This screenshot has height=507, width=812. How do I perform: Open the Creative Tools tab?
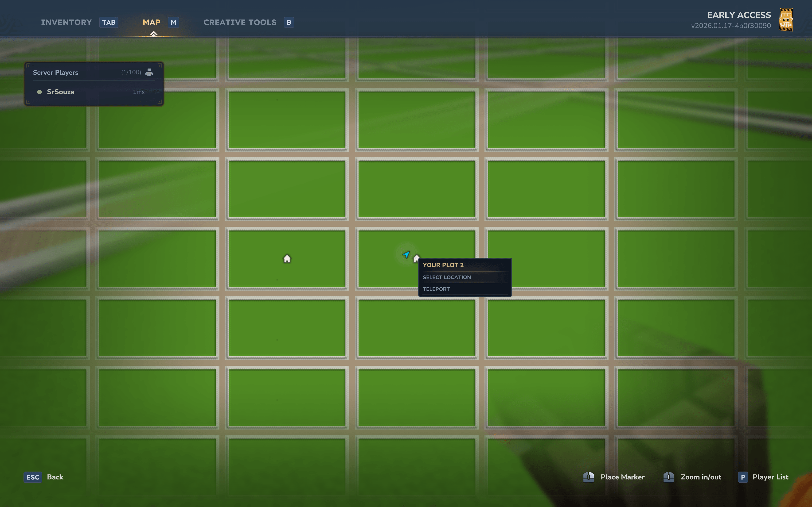[x=240, y=23]
